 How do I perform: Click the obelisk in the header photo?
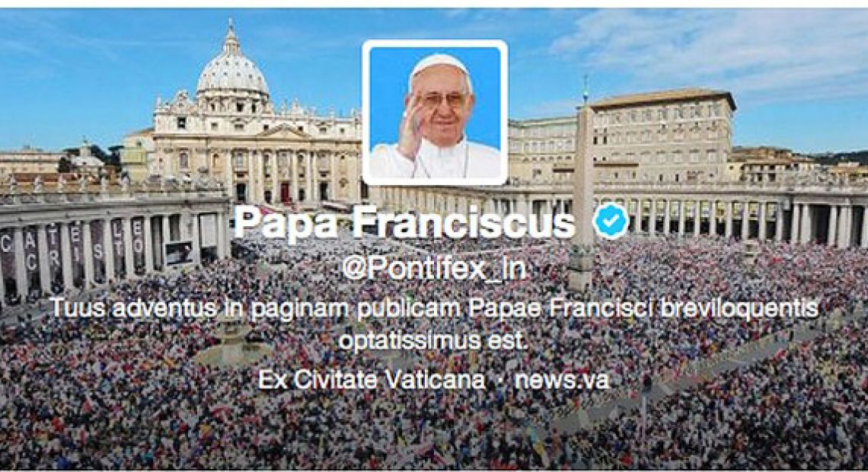point(582,188)
